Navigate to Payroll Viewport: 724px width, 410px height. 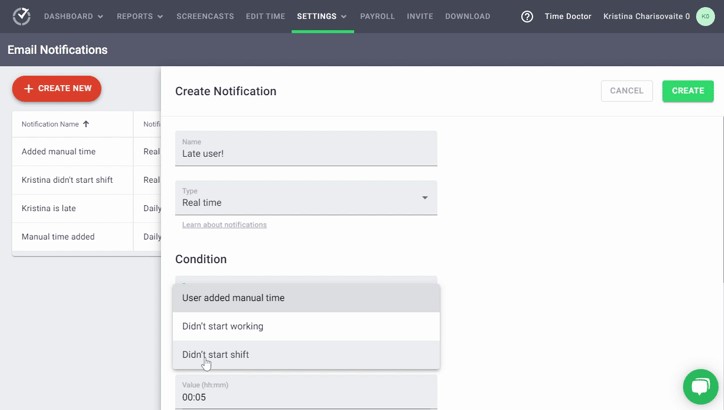(377, 17)
